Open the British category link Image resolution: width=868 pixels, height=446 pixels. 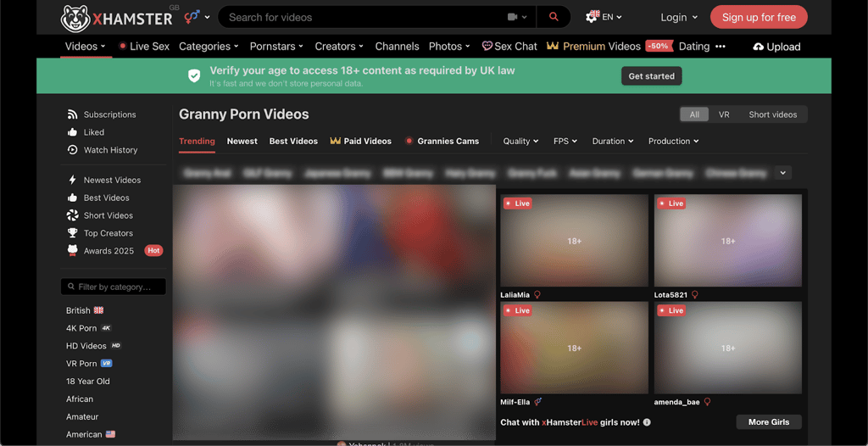coord(85,310)
